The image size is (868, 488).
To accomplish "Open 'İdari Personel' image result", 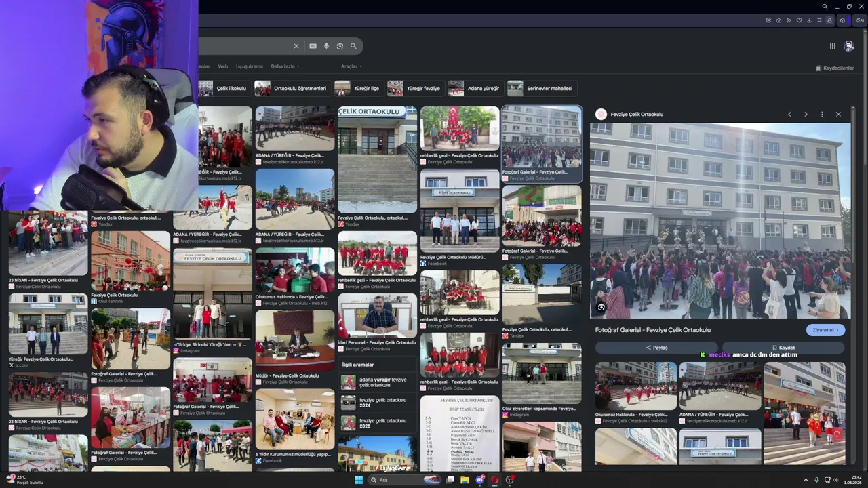I will [x=377, y=315].
